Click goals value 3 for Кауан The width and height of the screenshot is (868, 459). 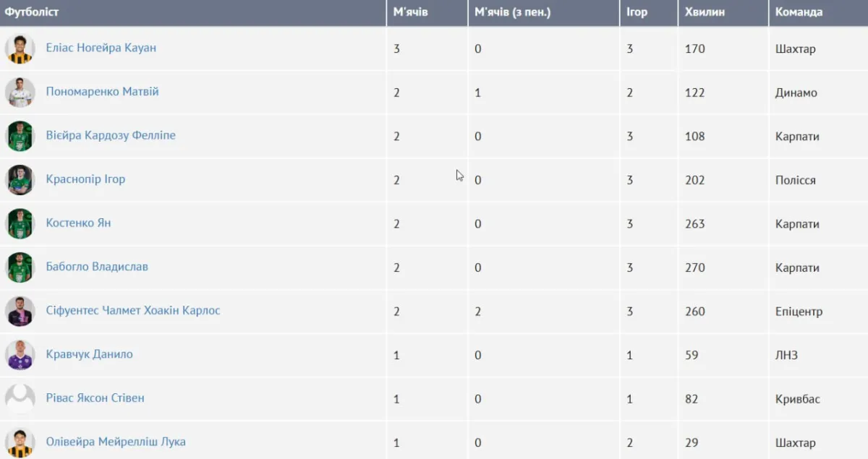pyautogui.click(x=396, y=49)
